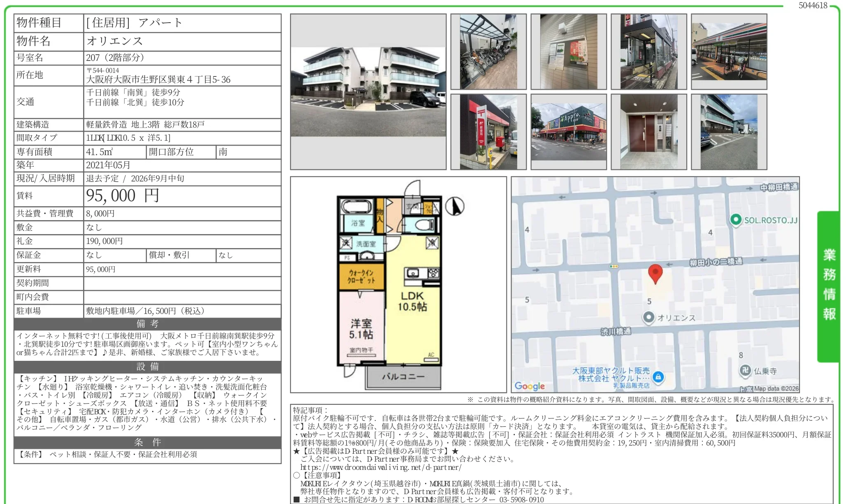Image resolution: width=846 pixels, height=504 pixels.
Task: View the Appro supermarket photo
Action: coord(569,132)
